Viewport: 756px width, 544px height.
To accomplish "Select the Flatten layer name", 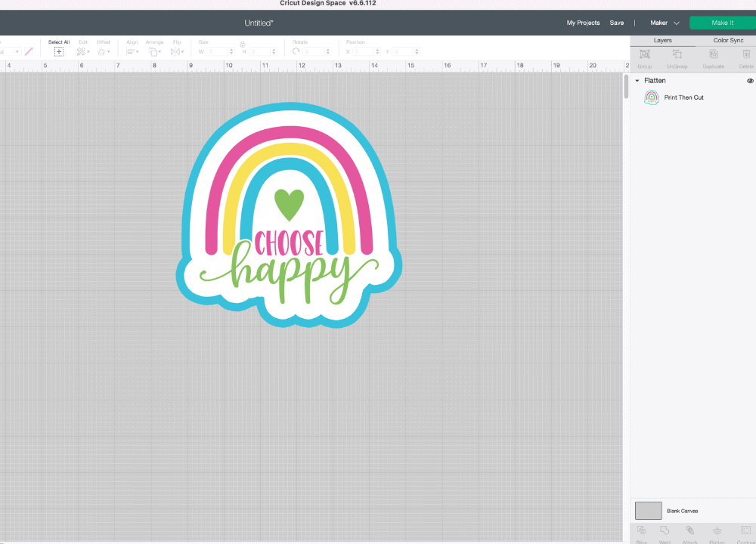I will coord(655,81).
